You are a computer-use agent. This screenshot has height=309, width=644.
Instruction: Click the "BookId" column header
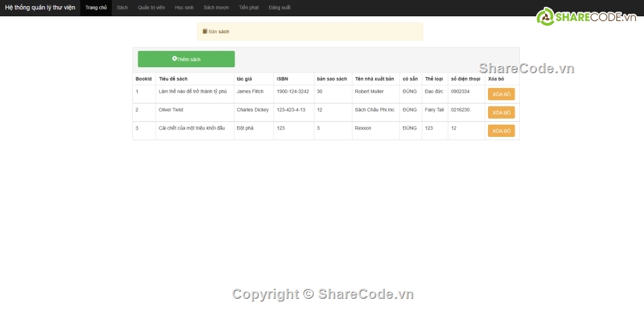pos(144,79)
